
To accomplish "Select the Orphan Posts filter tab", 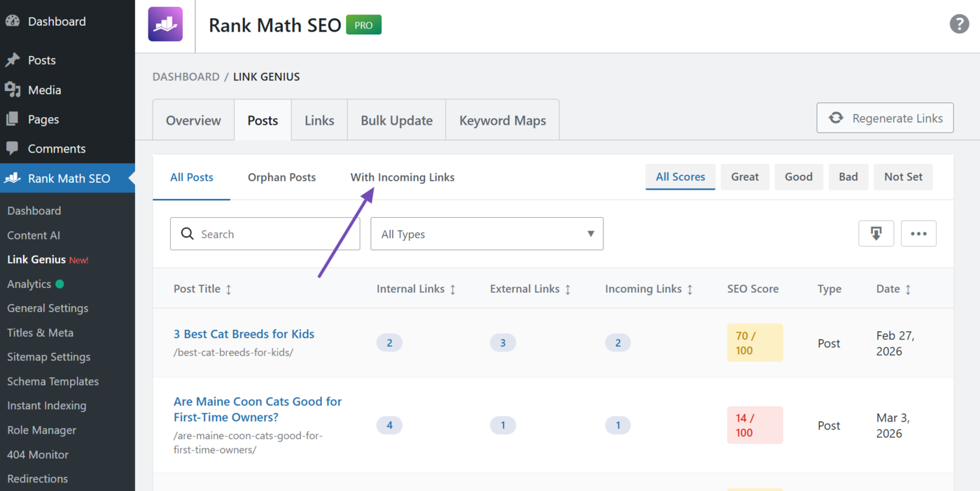I will click(281, 177).
